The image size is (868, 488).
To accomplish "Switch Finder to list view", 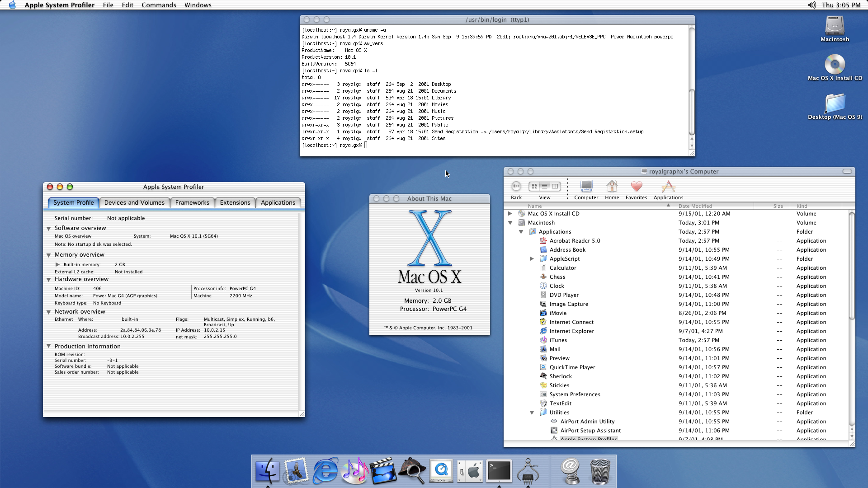I will point(545,186).
